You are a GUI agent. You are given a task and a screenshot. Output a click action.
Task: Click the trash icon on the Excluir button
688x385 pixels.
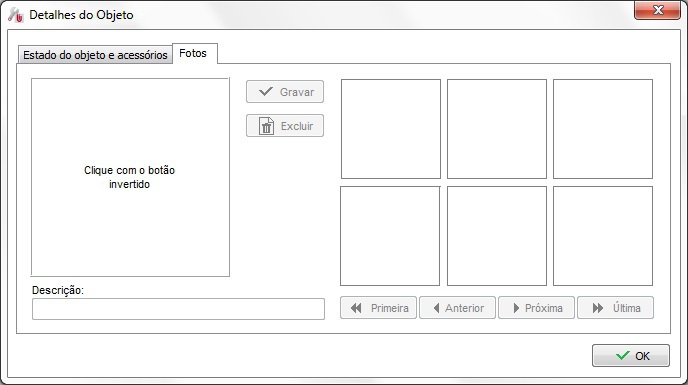click(x=266, y=126)
